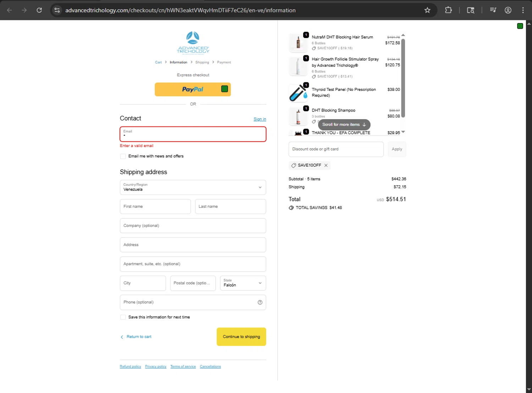Click the page scrollbar up arrow
This screenshot has height=393, width=532.
[x=529, y=24]
